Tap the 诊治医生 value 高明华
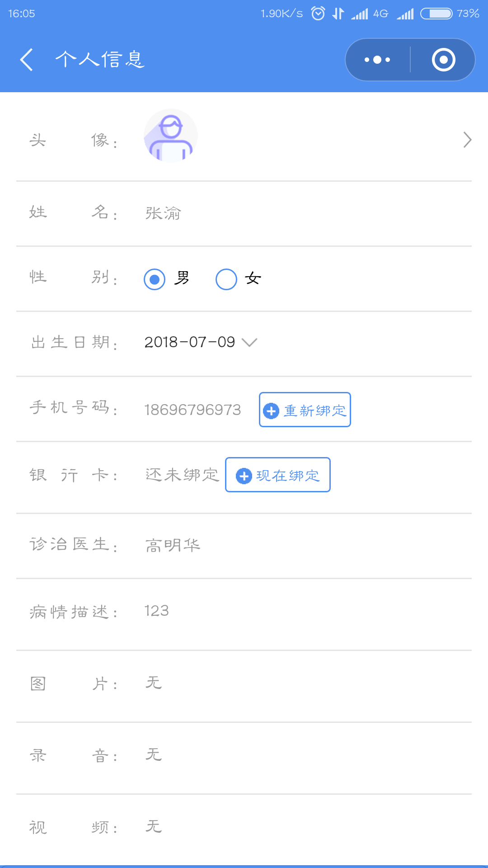Viewport: 488px width, 868px height. tap(173, 545)
